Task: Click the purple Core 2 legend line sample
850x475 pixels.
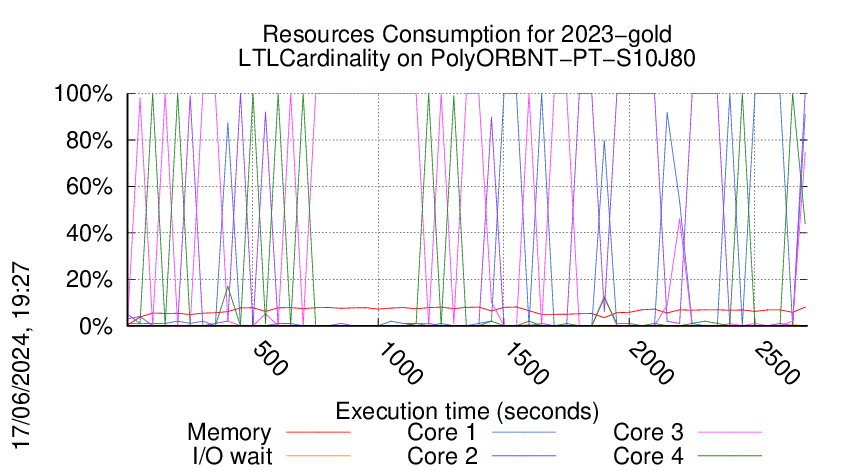Action: 524,456
